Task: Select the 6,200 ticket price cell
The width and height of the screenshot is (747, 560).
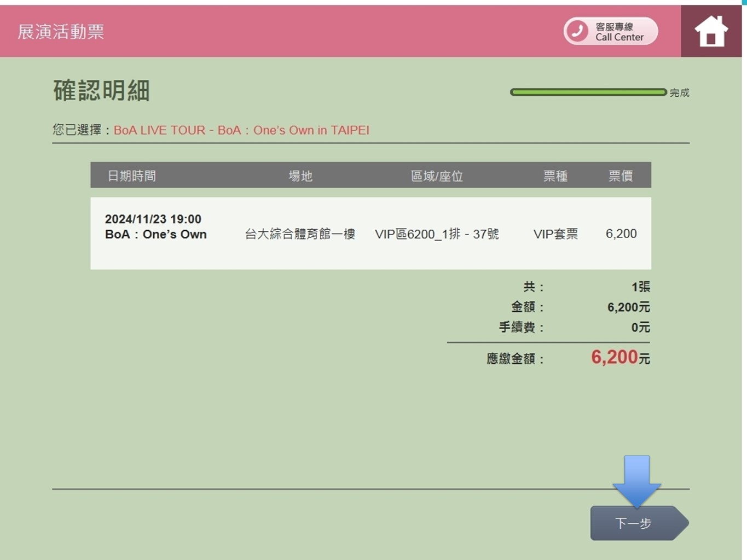Action: pos(621,234)
